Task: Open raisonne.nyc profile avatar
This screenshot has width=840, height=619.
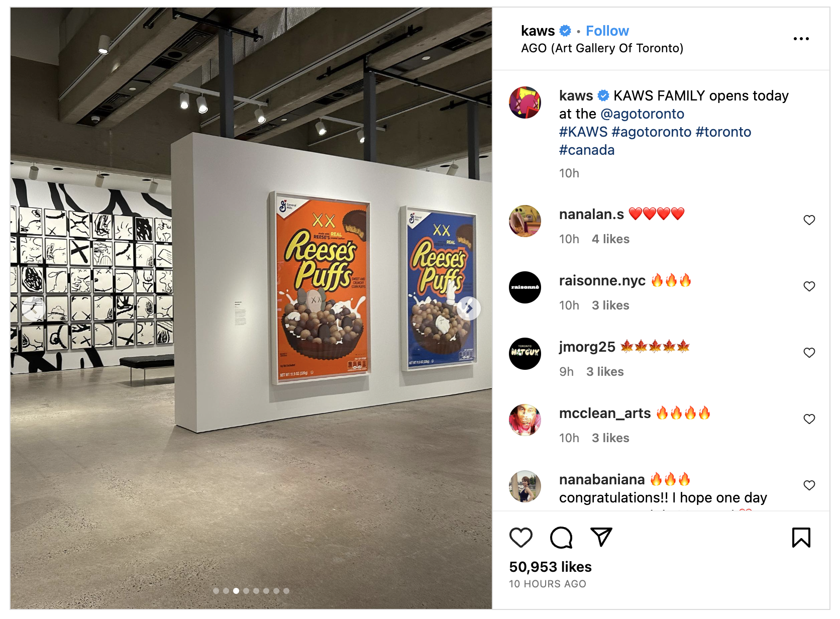Action: pyautogui.click(x=525, y=287)
